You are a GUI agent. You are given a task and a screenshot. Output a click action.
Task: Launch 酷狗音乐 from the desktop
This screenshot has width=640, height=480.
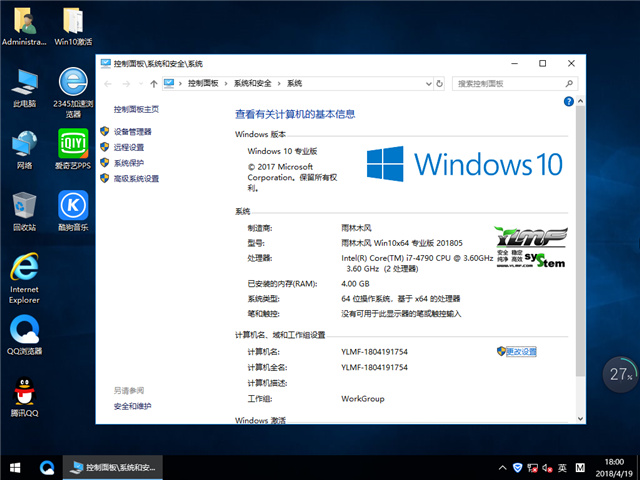pyautogui.click(x=73, y=211)
